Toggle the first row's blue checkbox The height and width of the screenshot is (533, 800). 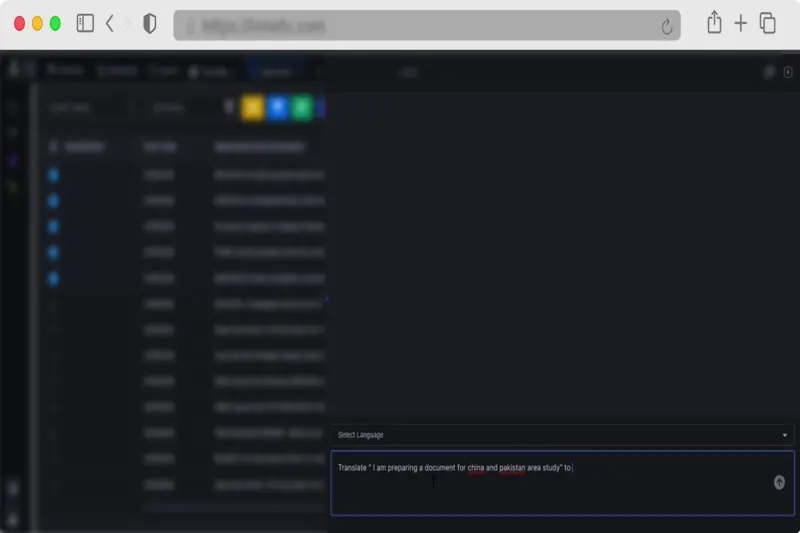click(54, 174)
